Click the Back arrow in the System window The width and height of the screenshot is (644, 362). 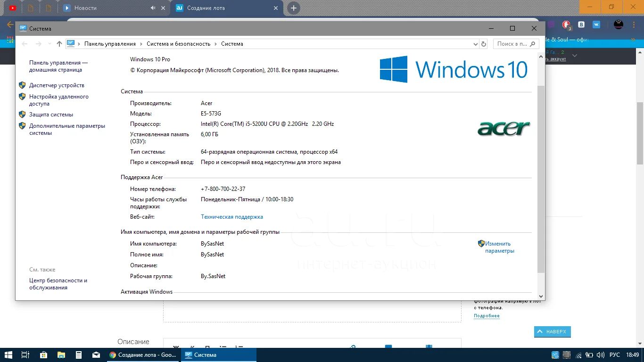(x=25, y=44)
